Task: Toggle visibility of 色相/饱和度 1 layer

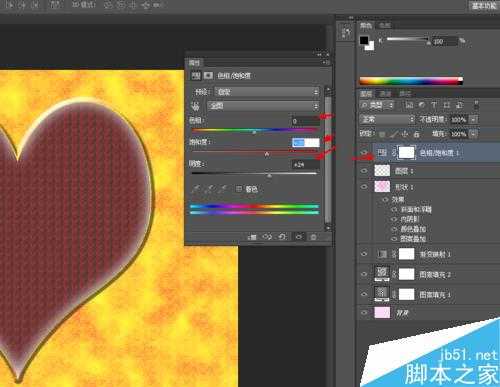Action: pos(364,153)
